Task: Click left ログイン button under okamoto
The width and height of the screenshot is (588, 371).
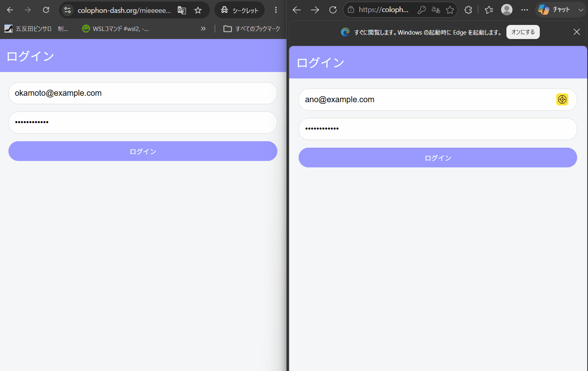Action: tap(143, 151)
